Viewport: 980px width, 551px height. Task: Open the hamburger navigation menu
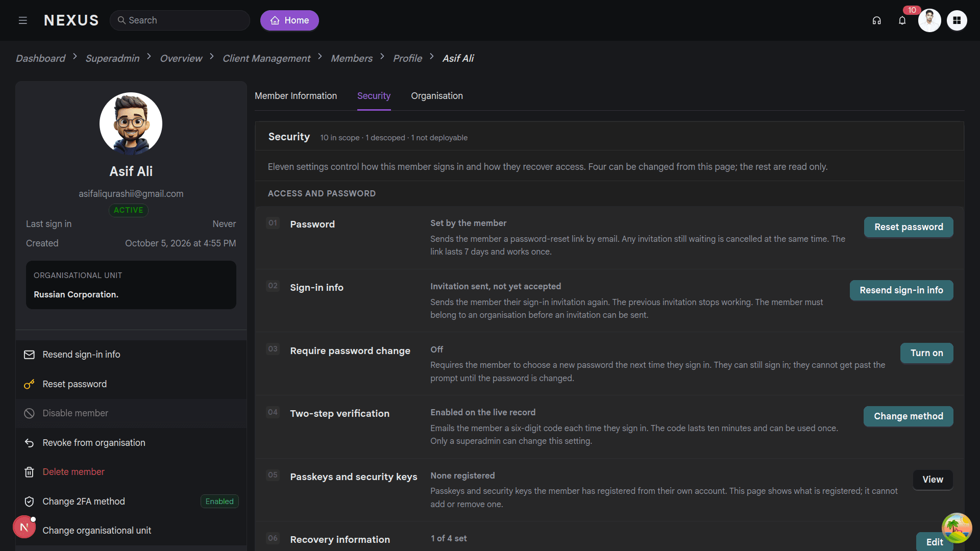(22, 20)
